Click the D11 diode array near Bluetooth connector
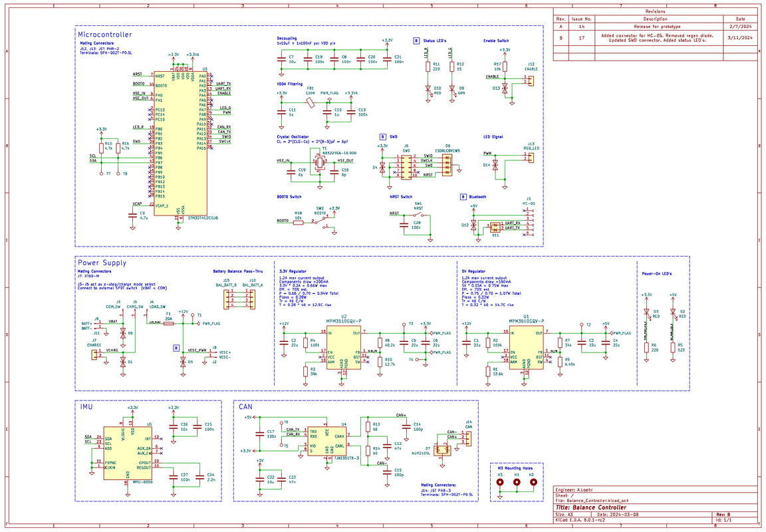The width and height of the screenshot is (766, 532). tap(496, 227)
